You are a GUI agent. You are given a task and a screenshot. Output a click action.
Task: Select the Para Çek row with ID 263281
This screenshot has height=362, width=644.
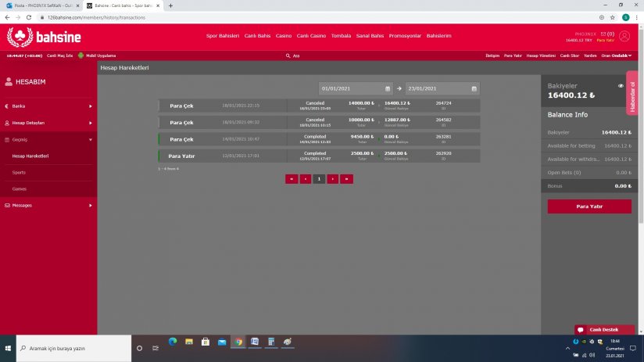click(x=319, y=139)
